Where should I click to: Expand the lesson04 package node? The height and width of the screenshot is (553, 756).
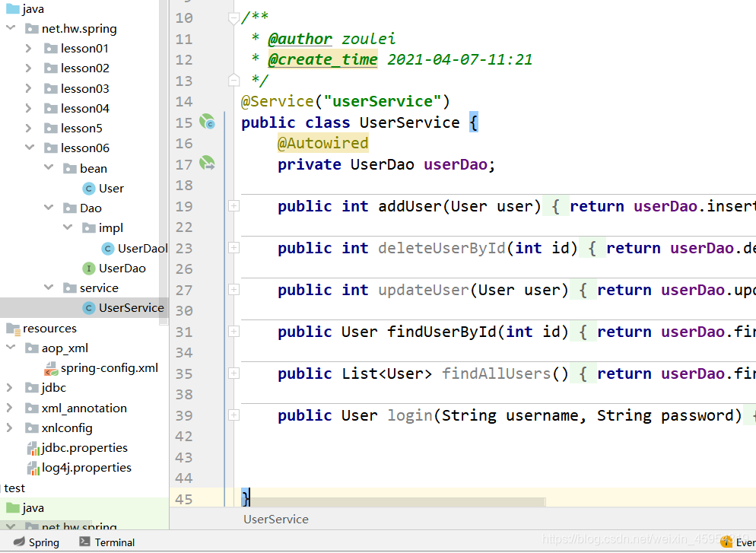click(x=28, y=109)
